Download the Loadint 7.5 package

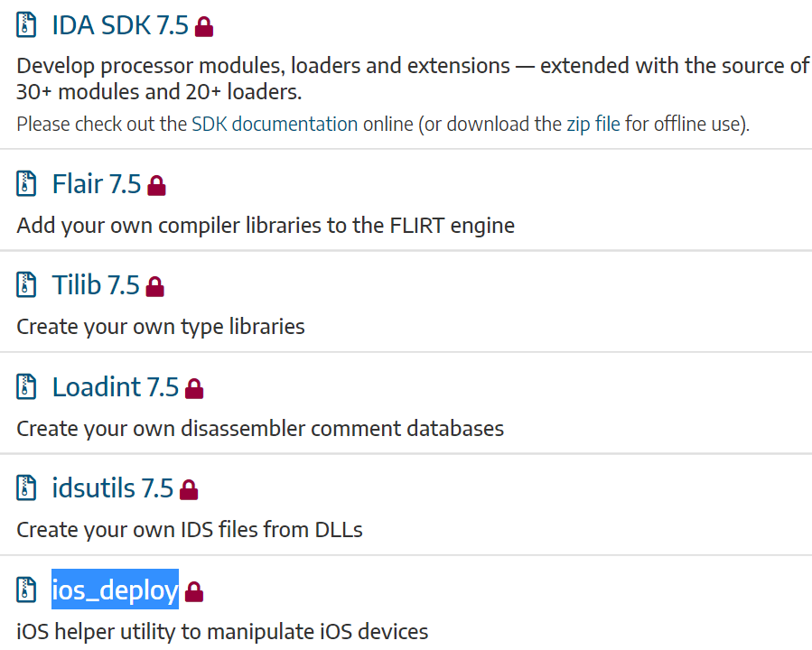(x=116, y=386)
